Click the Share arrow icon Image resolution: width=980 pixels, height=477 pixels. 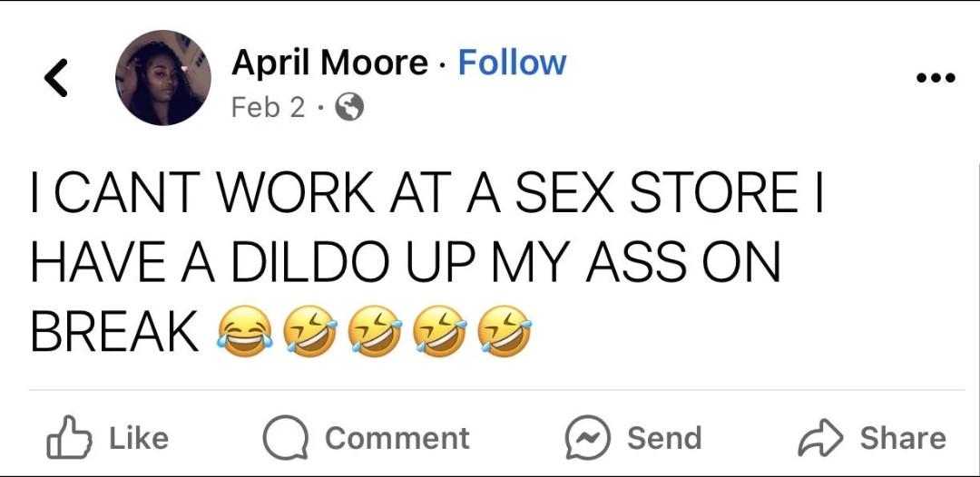click(x=820, y=439)
